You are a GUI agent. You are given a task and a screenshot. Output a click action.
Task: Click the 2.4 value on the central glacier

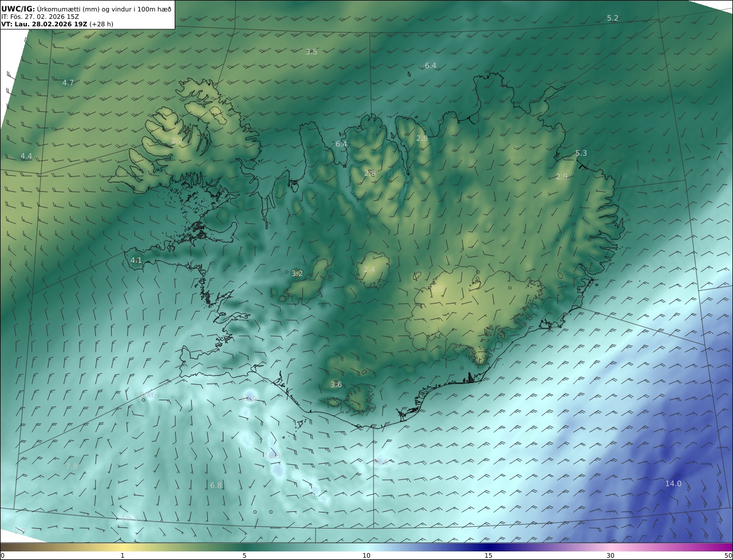pyautogui.click(x=369, y=270)
